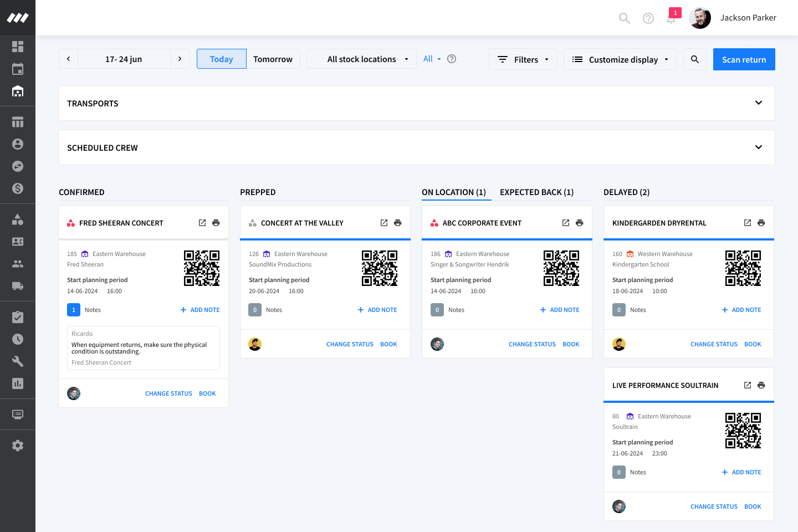The image size is (798, 532).
Task: Print the Fred Sheeran Concert card
Action: tap(216, 223)
